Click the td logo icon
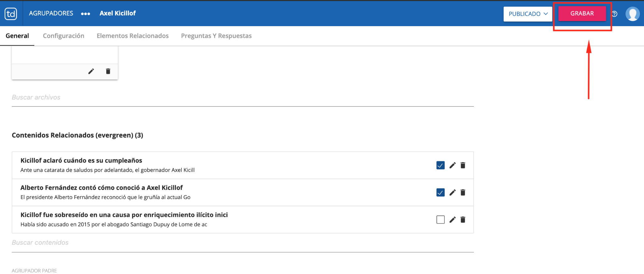Viewport: 644px width, 274px height. 11,14
